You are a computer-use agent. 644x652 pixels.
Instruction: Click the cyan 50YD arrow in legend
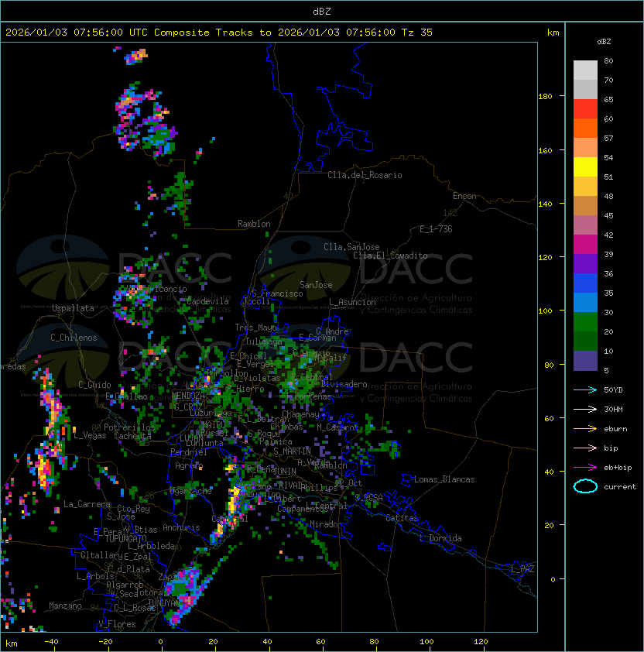(x=585, y=389)
